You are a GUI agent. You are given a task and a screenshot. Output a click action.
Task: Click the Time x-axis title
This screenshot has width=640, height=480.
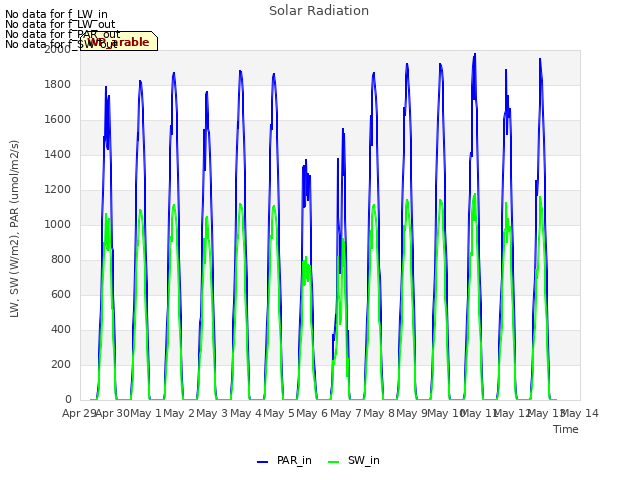pyautogui.click(x=566, y=429)
